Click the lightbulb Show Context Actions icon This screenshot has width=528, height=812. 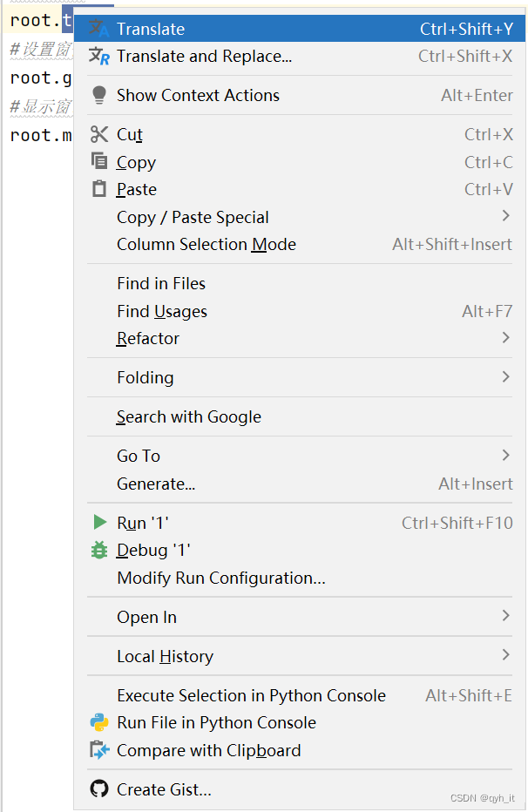(x=99, y=95)
